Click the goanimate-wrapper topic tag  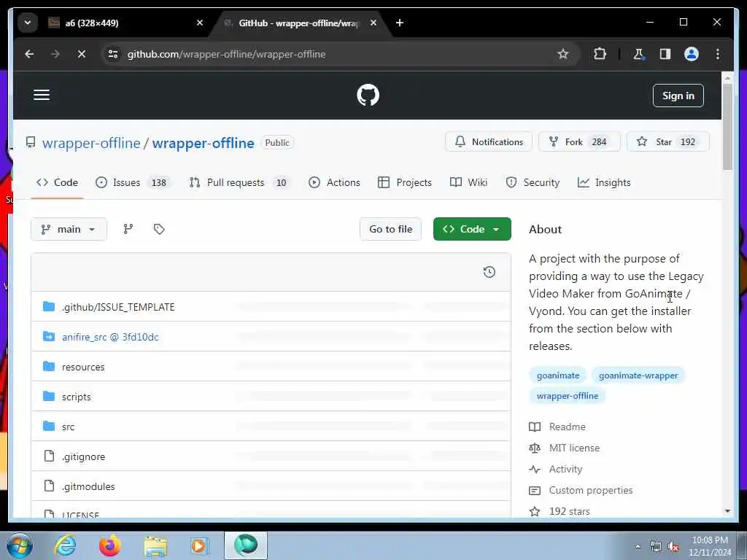638,376
